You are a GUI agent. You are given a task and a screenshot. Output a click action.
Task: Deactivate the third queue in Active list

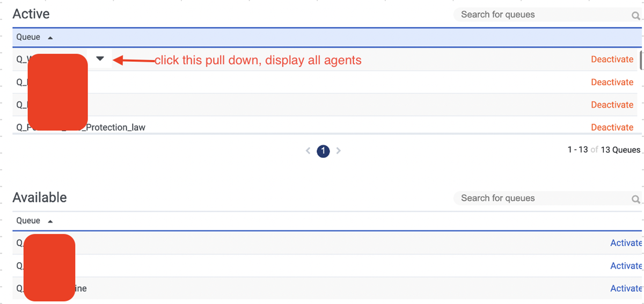point(612,105)
